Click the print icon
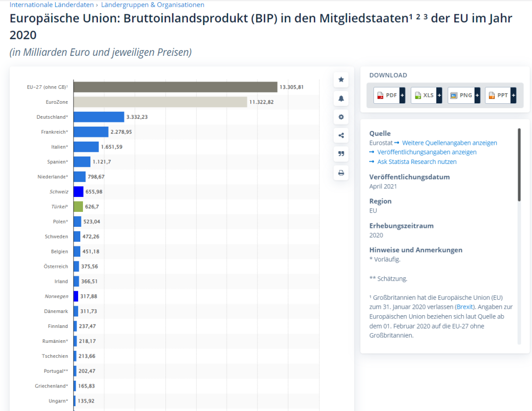This screenshot has width=532, height=411. tap(341, 172)
